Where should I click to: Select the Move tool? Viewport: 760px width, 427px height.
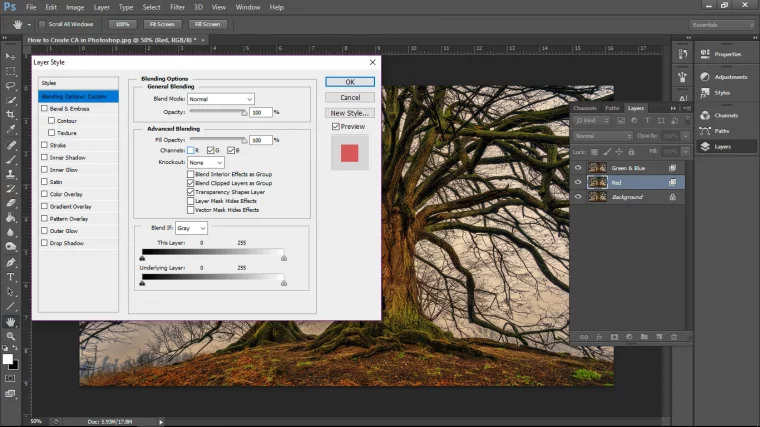tap(10, 57)
